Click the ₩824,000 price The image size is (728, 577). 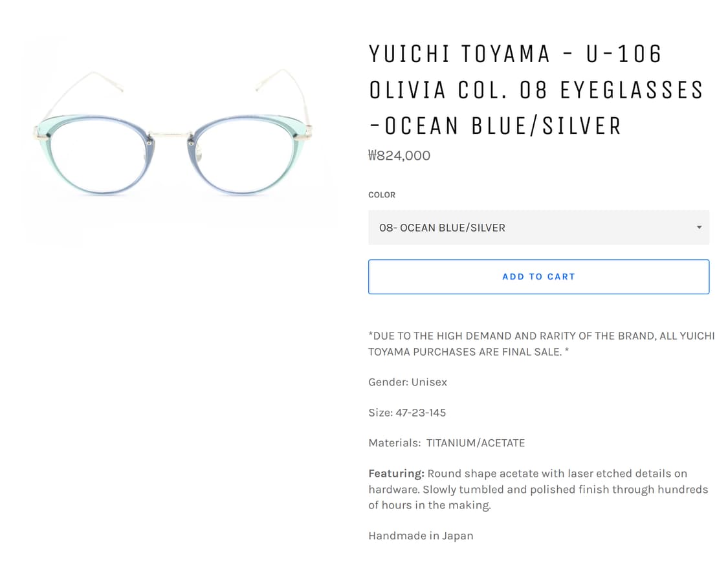tap(399, 156)
